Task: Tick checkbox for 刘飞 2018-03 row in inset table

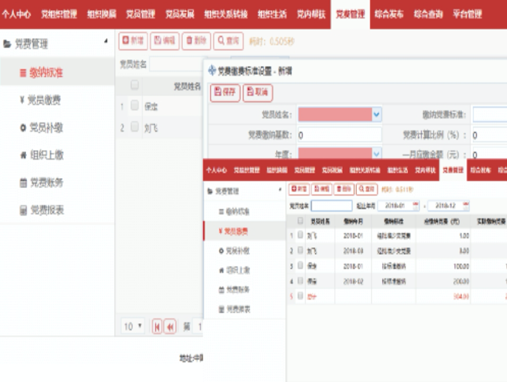Action: coord(300,250)
